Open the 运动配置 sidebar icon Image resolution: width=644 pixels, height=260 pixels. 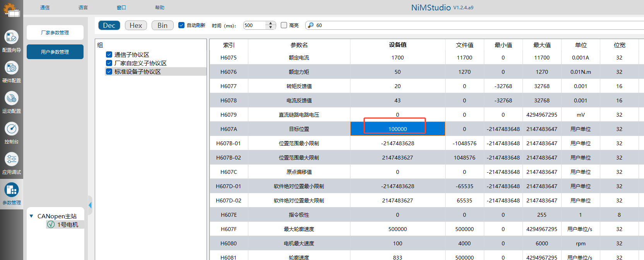tap(12, 99)
